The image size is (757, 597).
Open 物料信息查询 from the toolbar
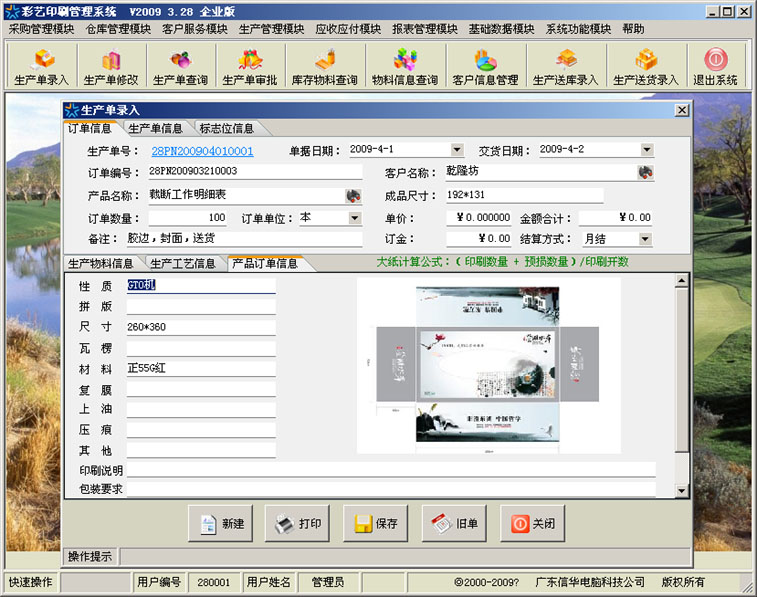pyautogui.click(x=404, y=66)
